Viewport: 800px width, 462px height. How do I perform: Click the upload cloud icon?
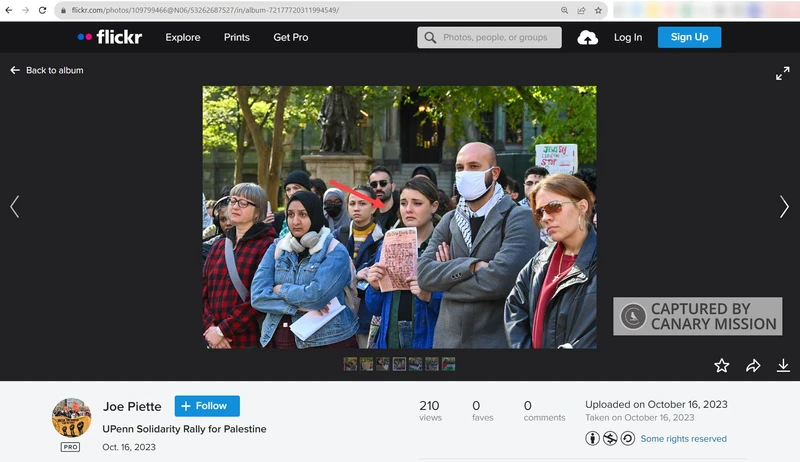point(588,37)
